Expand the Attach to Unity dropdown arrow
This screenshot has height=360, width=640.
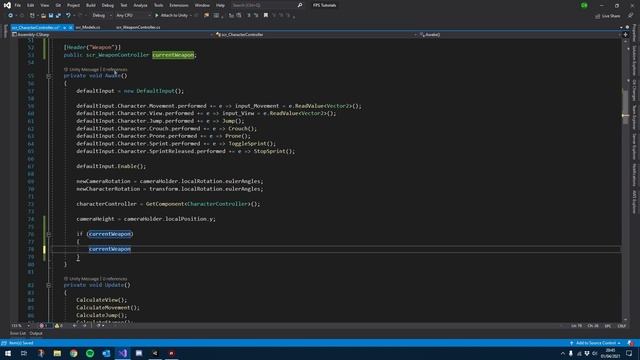click(x=191, y=16)
